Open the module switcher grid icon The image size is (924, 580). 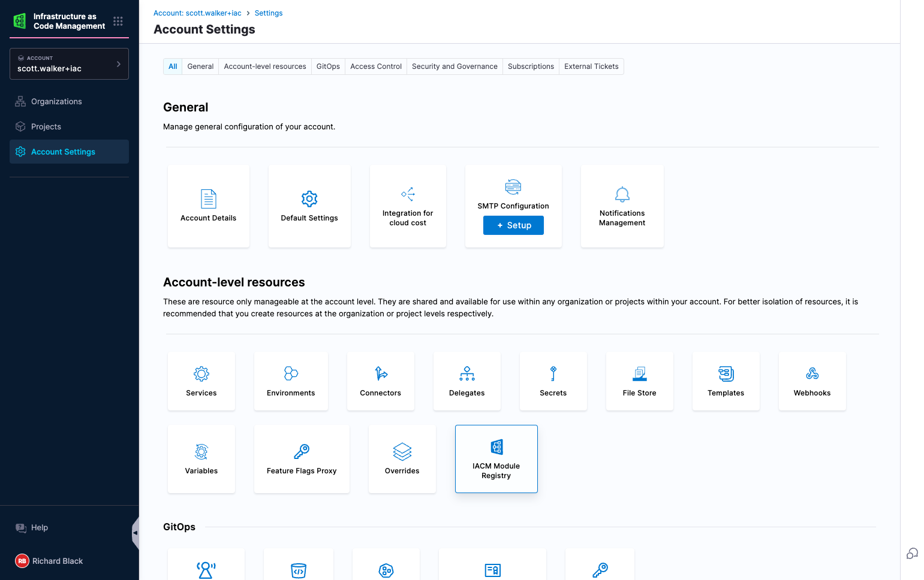point(118,21)
